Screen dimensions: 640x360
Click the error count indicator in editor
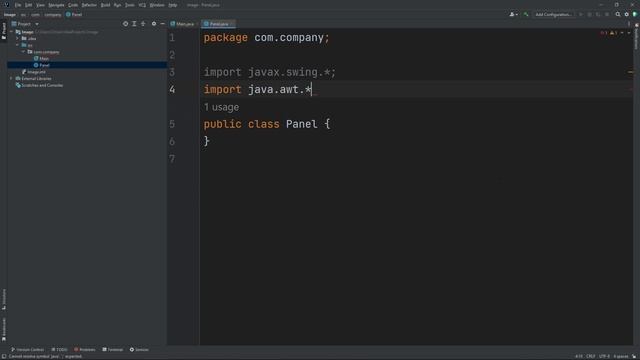click(604, 33)
